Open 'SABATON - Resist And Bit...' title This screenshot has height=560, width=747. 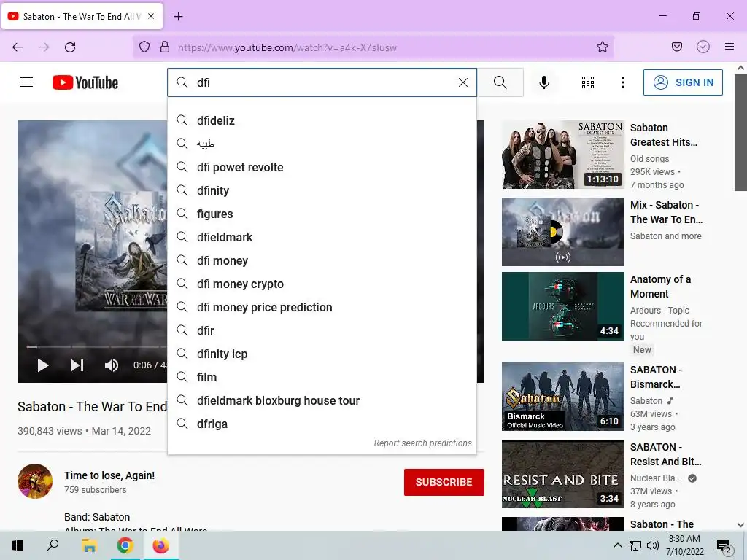point(665,454)
